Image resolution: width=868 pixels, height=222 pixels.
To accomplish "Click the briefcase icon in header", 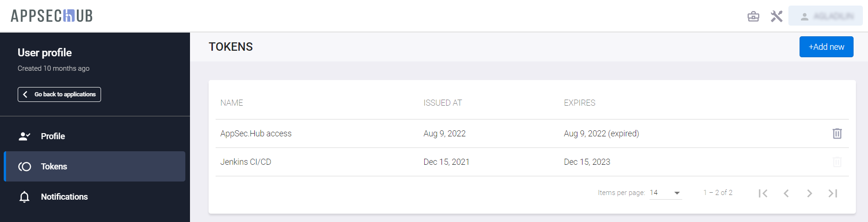I will coord(753,16).
